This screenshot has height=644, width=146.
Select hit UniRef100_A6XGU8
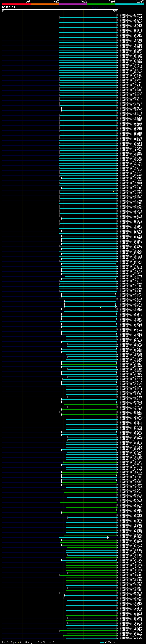[131, 291]
